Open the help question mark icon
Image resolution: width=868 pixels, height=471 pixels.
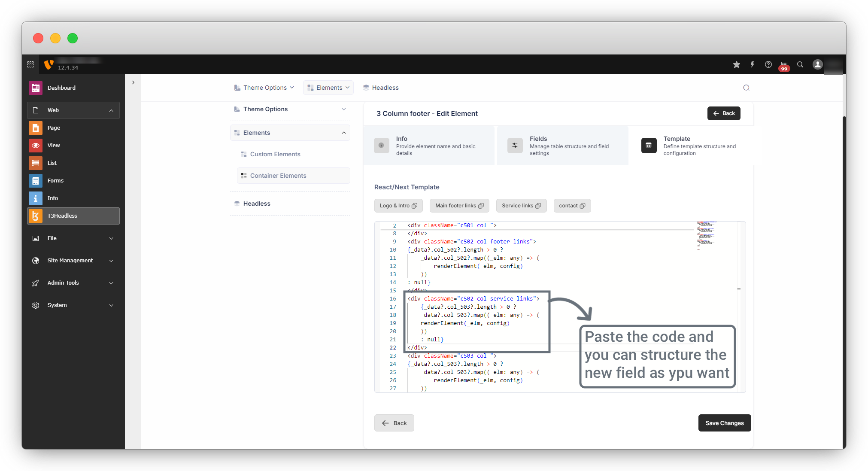[768, 64]
